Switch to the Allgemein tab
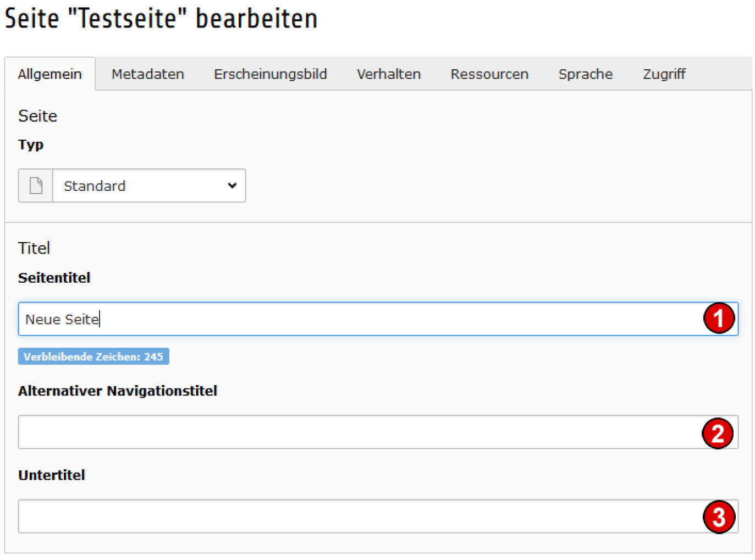This screenshot has width=755, height=560. tap(49, 74)
